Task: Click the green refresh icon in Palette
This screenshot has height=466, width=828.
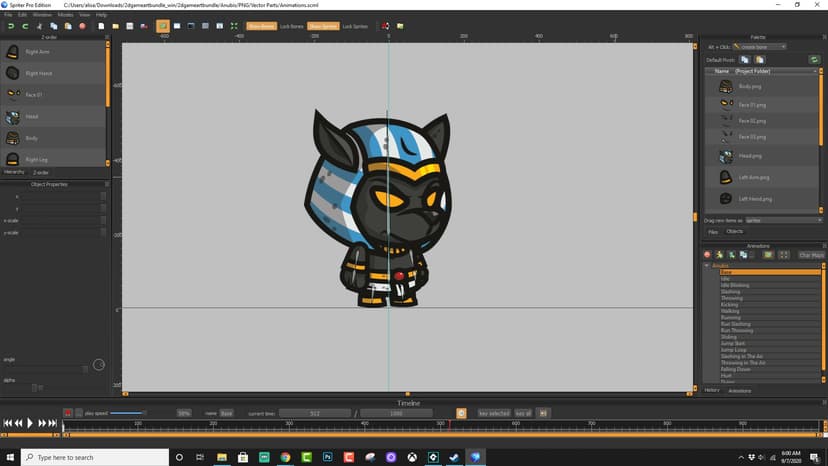Action: tap(814, 60)
